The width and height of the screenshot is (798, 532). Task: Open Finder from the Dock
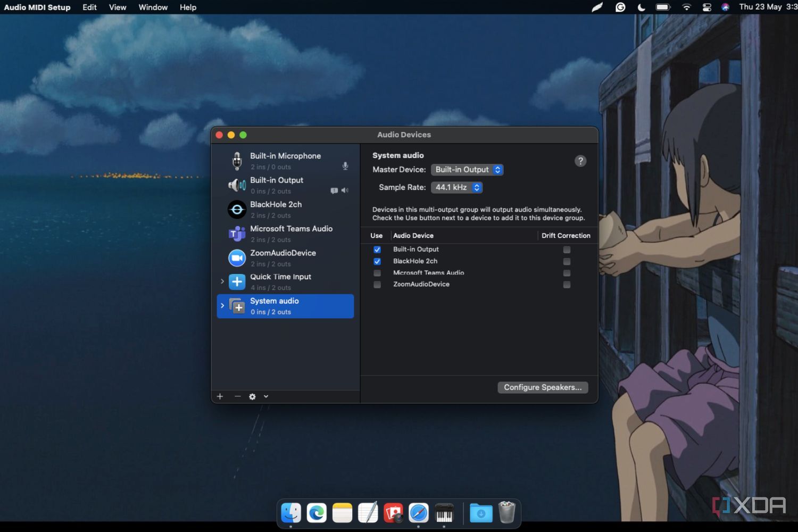(x=291, y=513)
